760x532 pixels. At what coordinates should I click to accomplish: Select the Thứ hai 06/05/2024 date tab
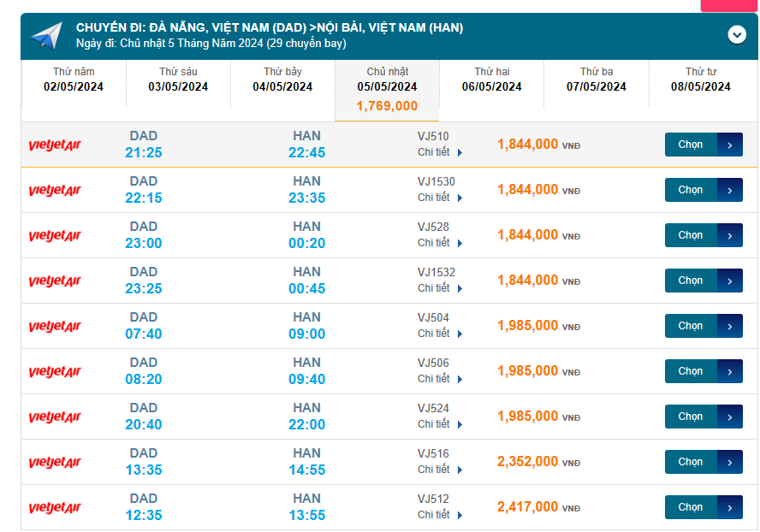pos(492,80)
